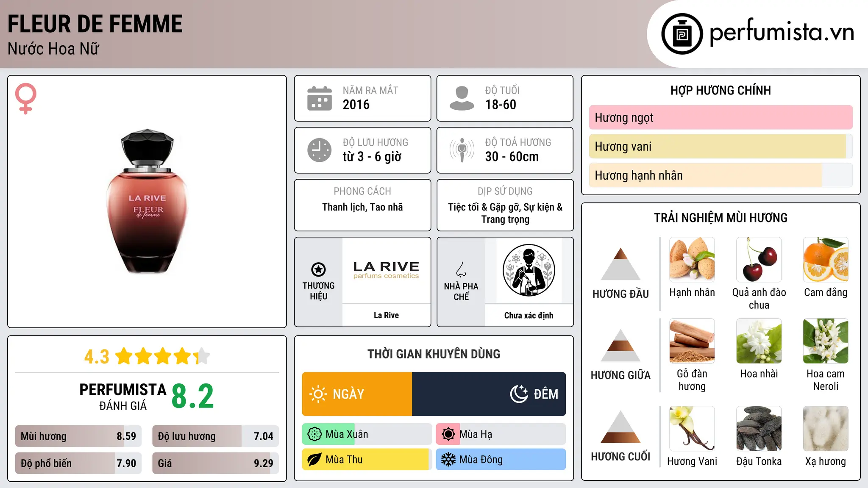Click the pyramid icon above Hương đầu
Viewport: 868px width, 488px height.
pyautogui.click(x=621, y=264)
